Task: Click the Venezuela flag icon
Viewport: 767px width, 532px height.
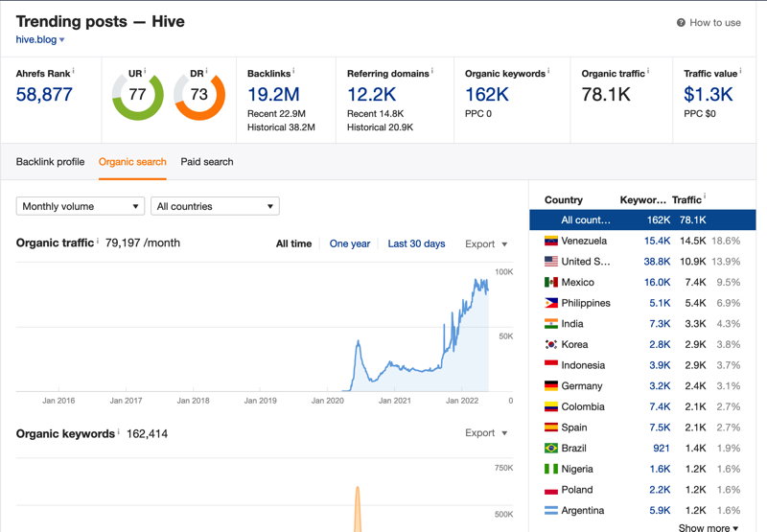Action: click(x=550, y=241)
